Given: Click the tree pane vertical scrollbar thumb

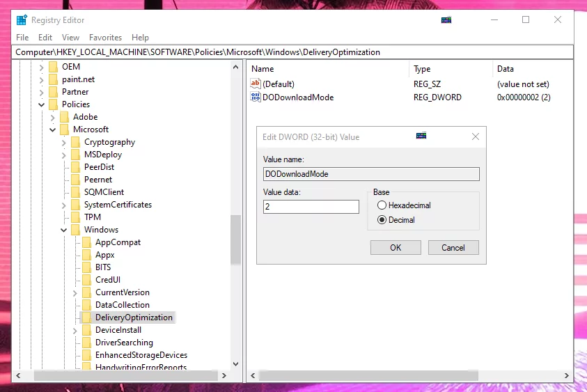Looking at the screenshot, I should click(x=235, y=240).
